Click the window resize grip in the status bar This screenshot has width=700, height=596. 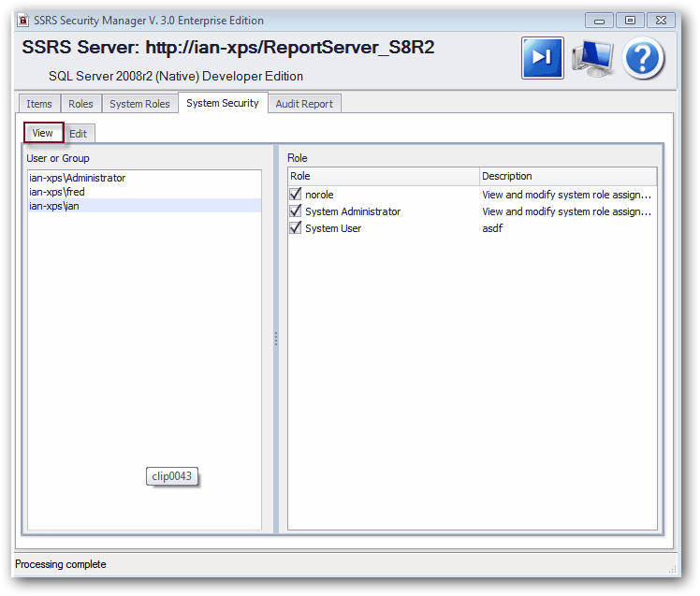coord(672,569)
